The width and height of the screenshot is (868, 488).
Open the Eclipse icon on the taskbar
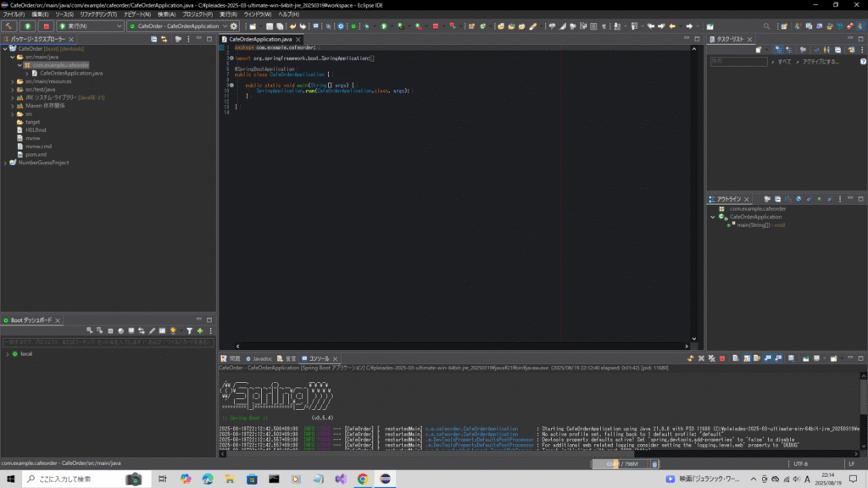pos(386,479)
